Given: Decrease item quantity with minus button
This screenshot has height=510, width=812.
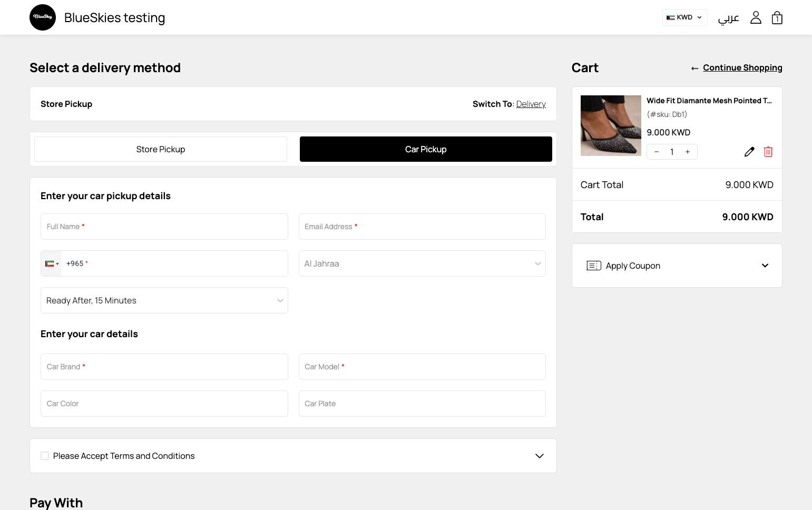Looking at the screenshot, I should [657, 152].
